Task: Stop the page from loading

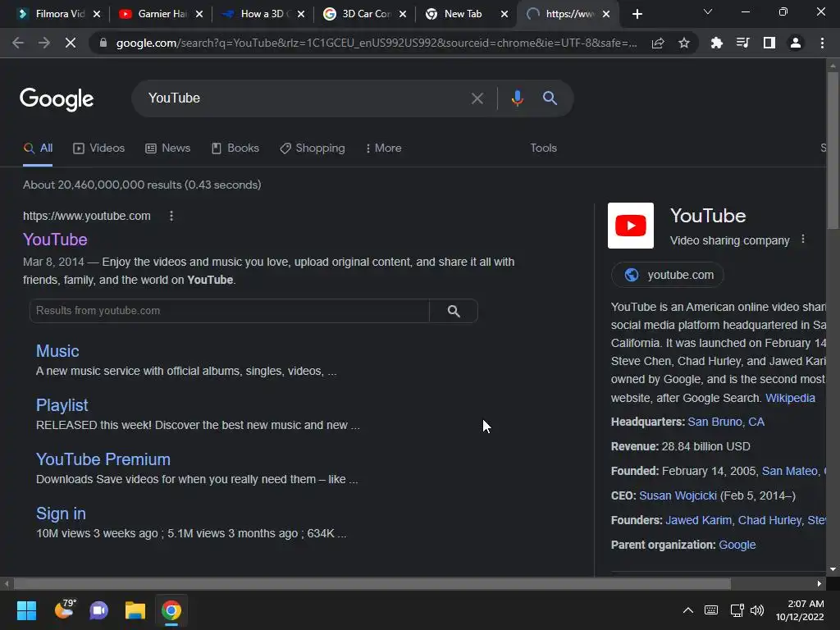Action: click(71, 43)
